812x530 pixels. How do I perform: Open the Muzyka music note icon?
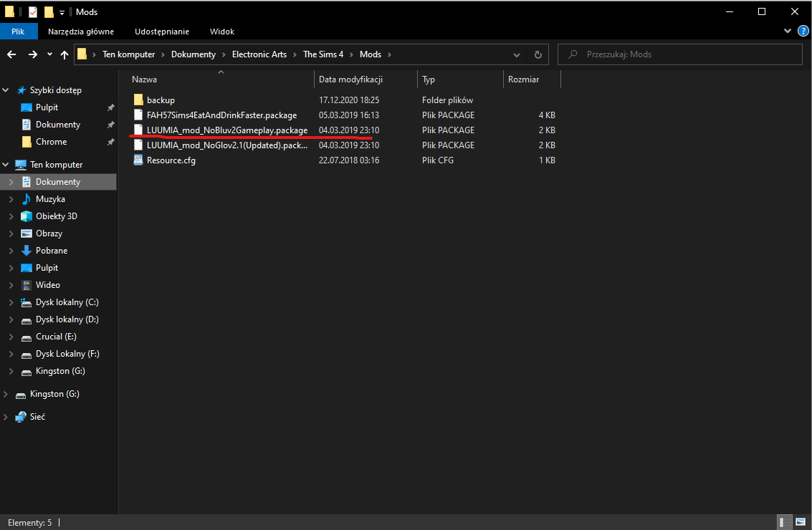(x=27, y=199)
